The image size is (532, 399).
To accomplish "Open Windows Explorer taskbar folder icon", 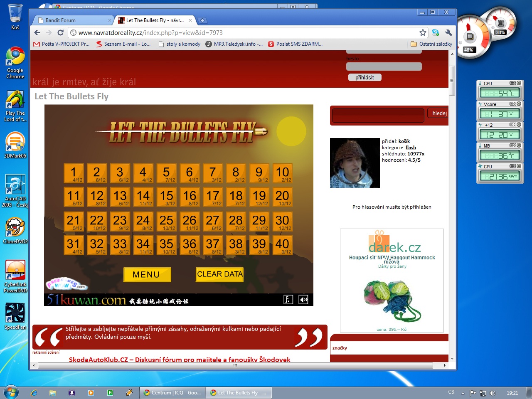I will pos(53,393).
